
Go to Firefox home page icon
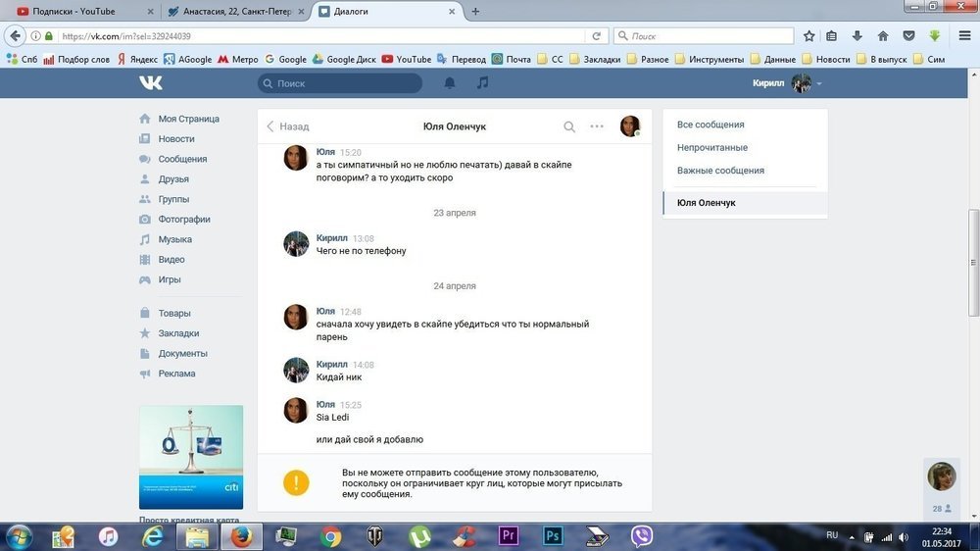point(883,36)
